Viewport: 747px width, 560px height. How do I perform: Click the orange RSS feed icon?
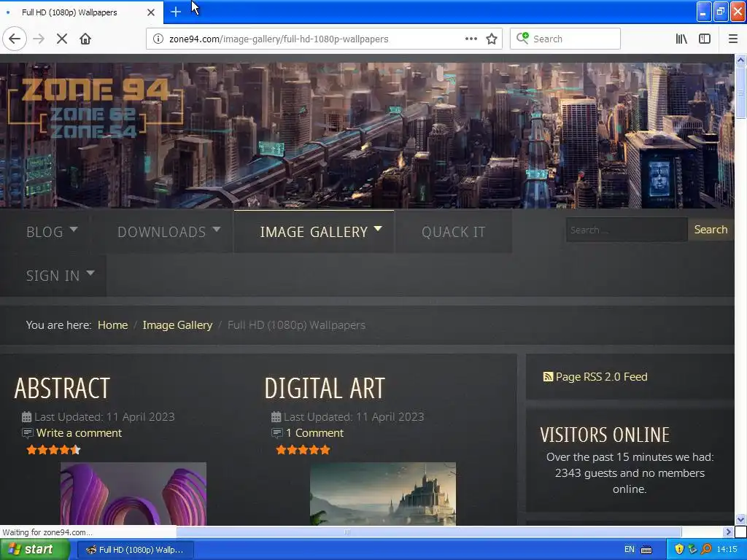548,377
